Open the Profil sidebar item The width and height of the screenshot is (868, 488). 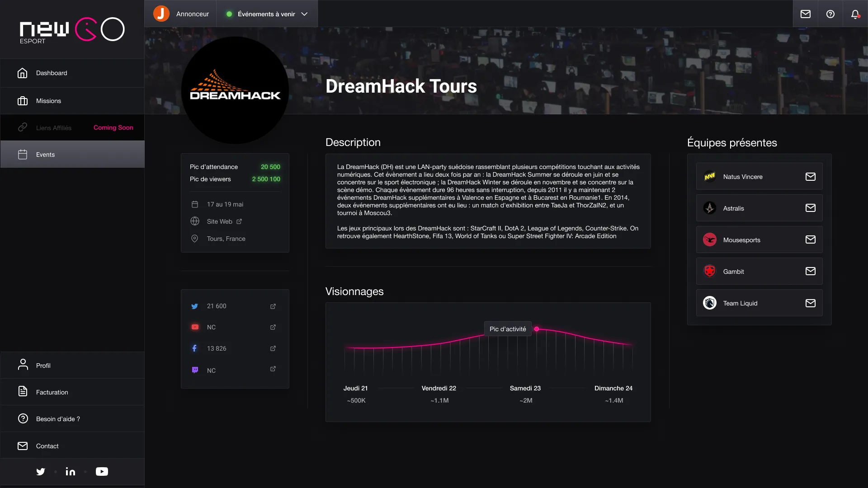pyautogui.click(x=72, y=365)
